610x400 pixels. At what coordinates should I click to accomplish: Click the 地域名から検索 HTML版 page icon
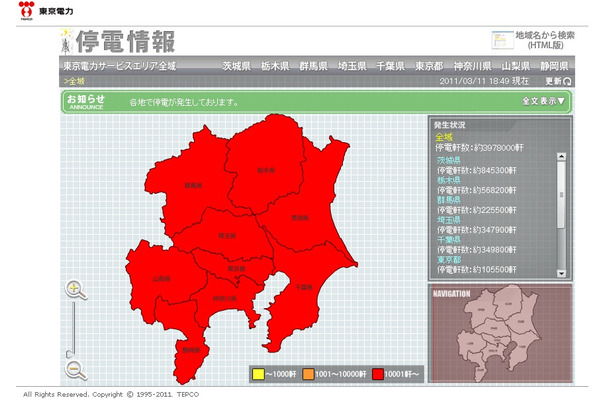click(x=502, y=40)
